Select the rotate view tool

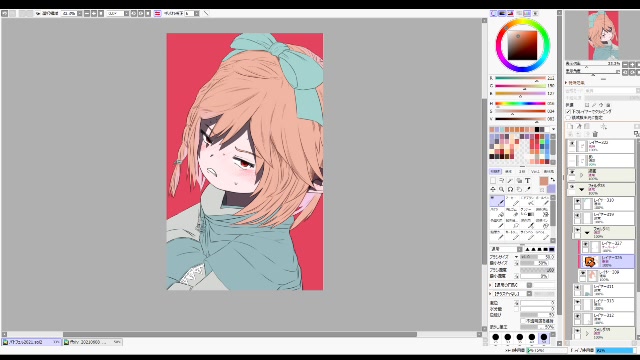click(510, 189)
